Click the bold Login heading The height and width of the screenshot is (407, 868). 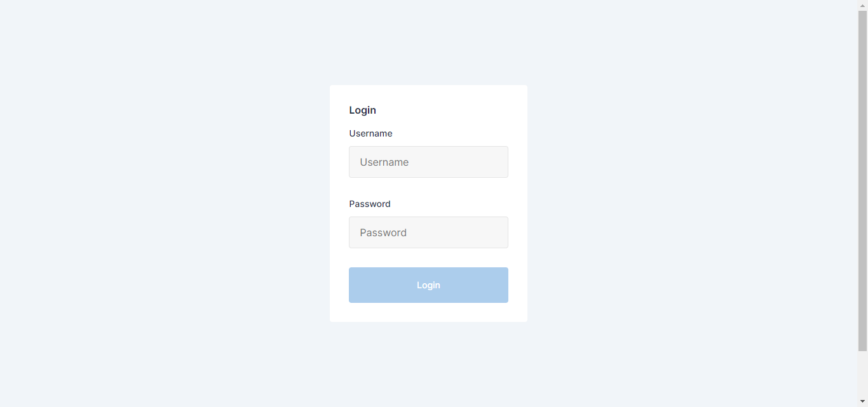click(362, 110)
